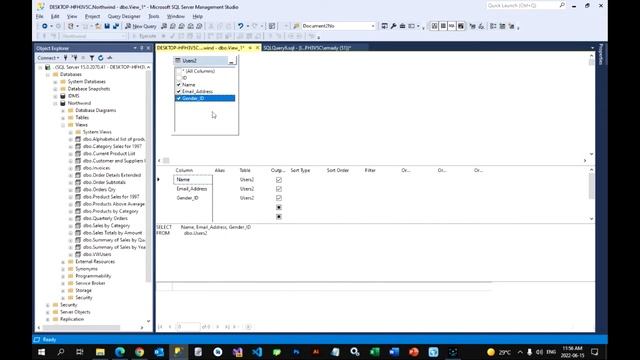Click the connect plug icon next to Connect
Screen dimensions: 640x360
(66, 58)
